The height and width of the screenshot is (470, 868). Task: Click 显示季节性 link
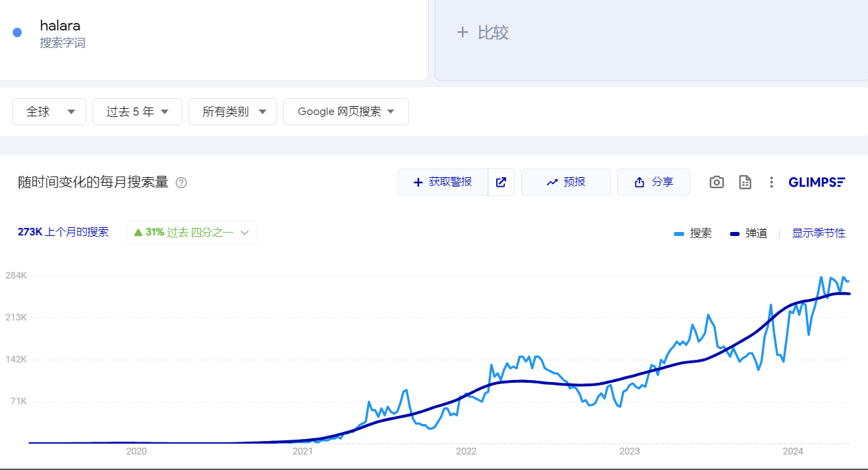819,233
